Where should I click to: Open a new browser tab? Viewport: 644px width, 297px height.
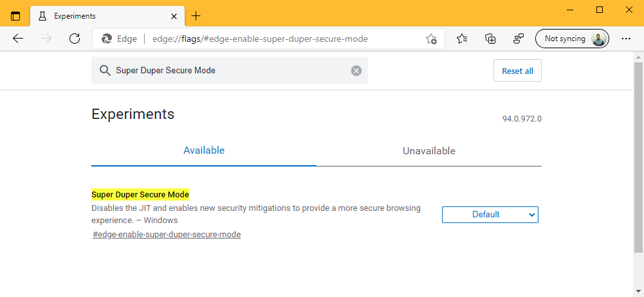tap(196, 15)
